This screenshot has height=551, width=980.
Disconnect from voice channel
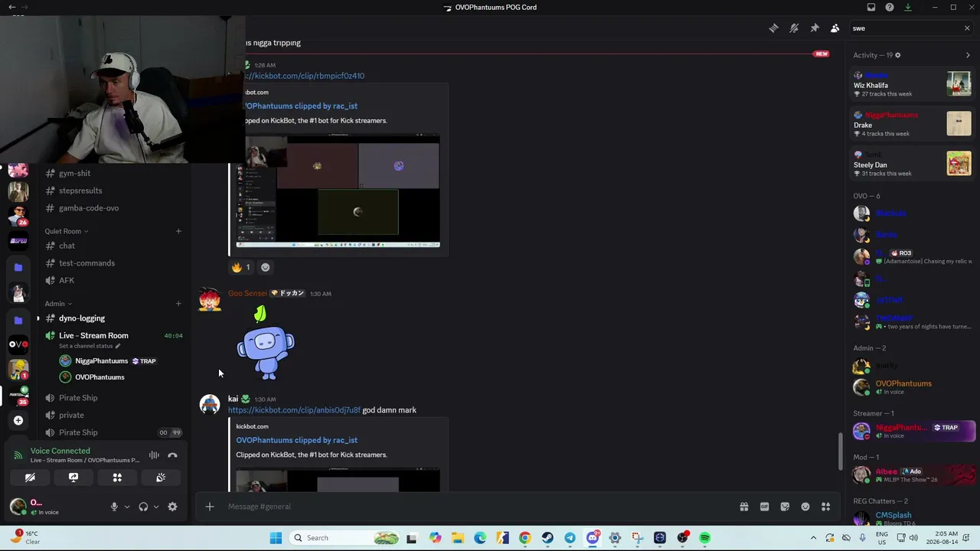[x=172, y=455]
